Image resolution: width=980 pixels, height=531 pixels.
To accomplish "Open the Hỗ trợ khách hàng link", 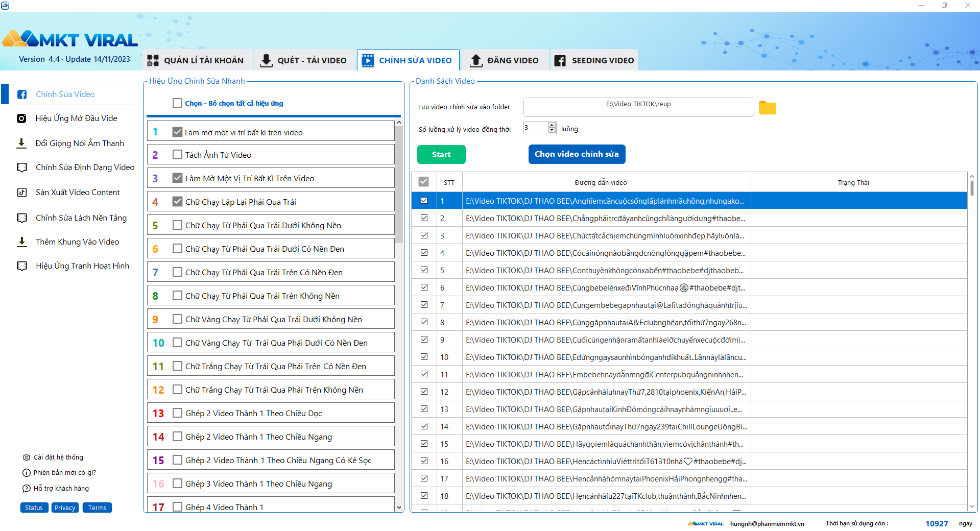I will tap(61, 489).
